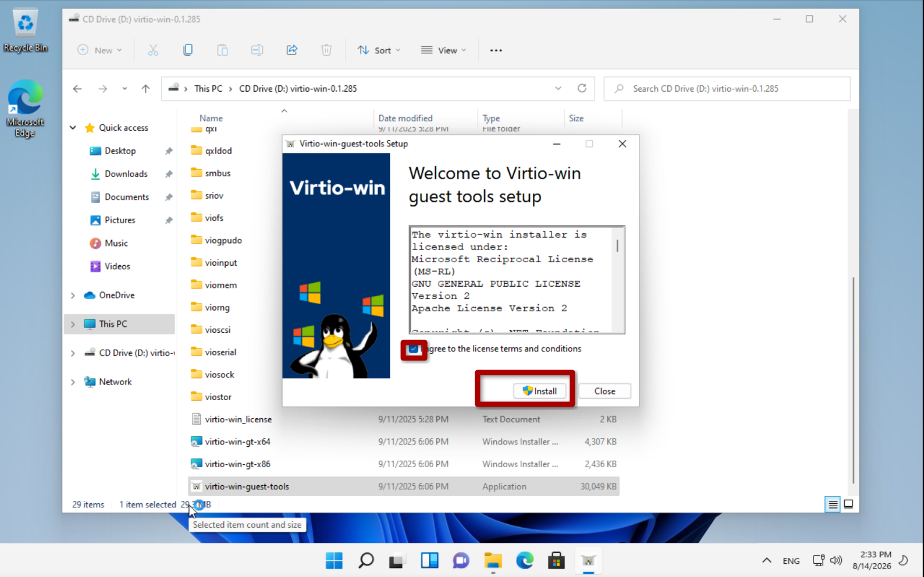The height and width of the screenshot is (577, 924).
Task: Open Microsoft Store from the taskbar
Action: click(x=556, y=561)
